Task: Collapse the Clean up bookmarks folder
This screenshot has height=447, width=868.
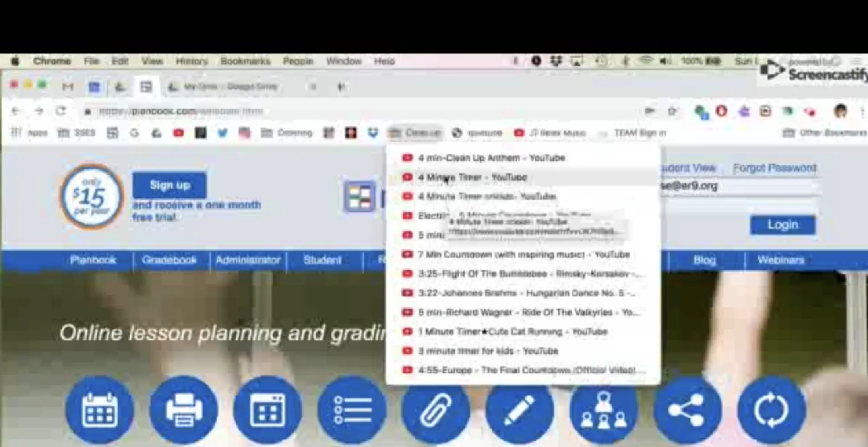Action: pyautogui.click(x=415, y=133)
